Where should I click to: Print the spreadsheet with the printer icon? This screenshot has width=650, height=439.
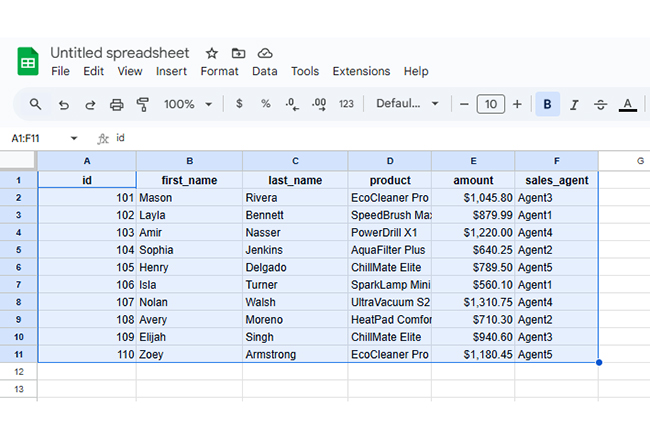click(116, 104)
